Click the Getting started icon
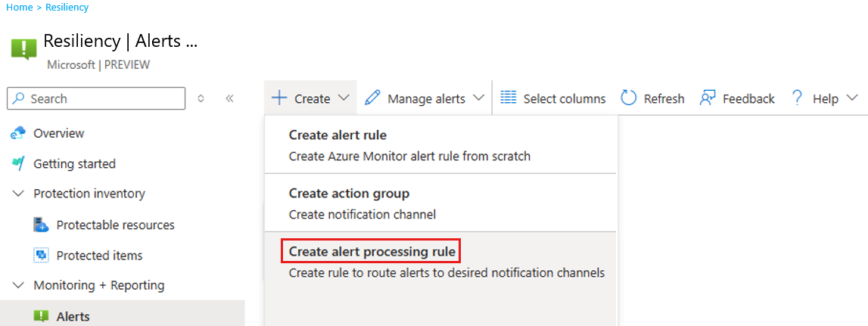This screenshot has height=326, width=868. pyautogui.click(x=18, y=163)
